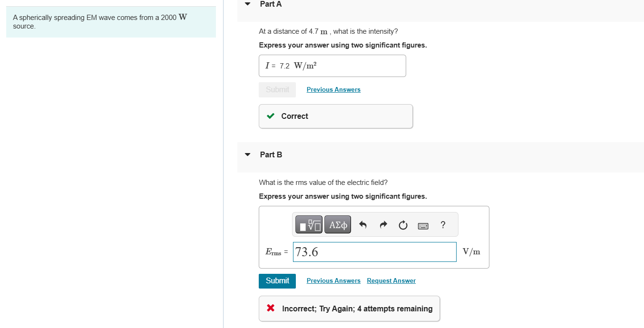Click the red X Incorrect icon
The width and height of the screenshot is (644, 328).
(x=271, y=309)
